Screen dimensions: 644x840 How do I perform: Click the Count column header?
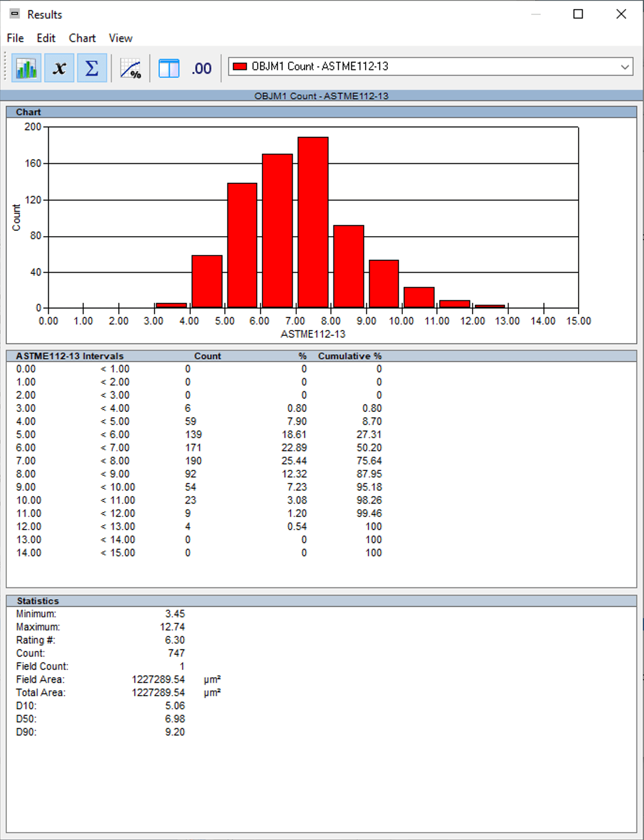(x=207, y=356)
